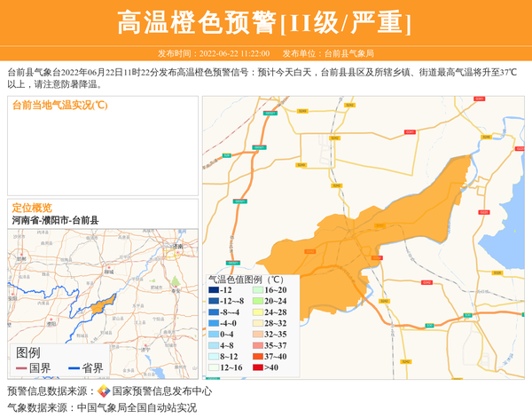Pick the dark blue -12 temperature swatch

coord(214,290)
